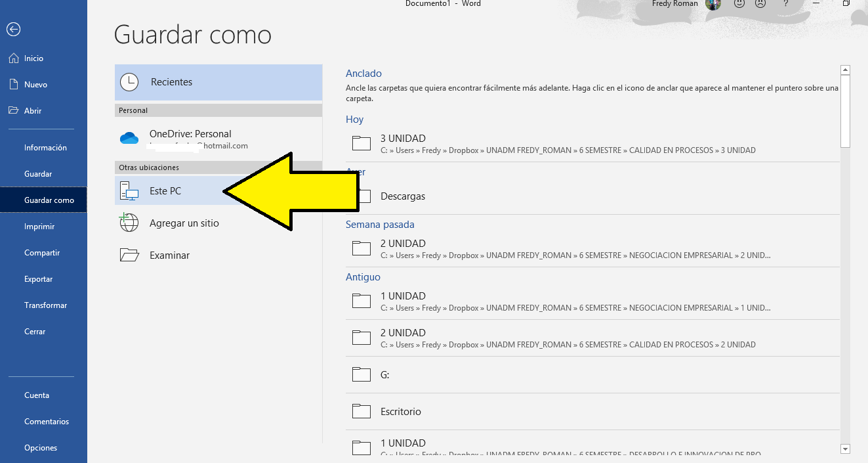868x463 pixels.
Task: Select Nuevo in the sidebar
Action: click(x=36, y=84)
